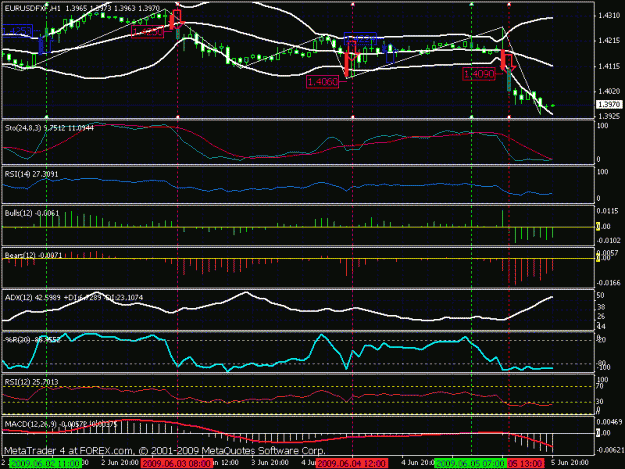Click the green 2009.06.05 07:00 time marker

pyautogui.click(x=470, y=463)
